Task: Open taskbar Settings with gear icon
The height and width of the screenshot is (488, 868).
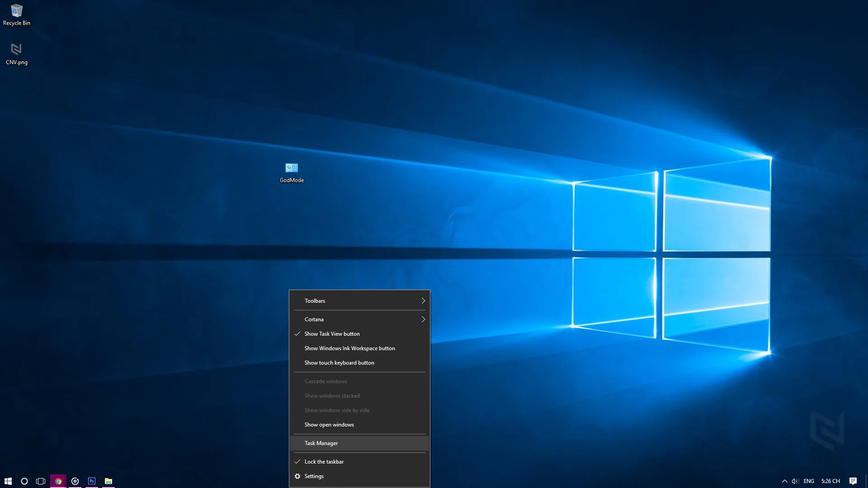Action: pos(359,476)
